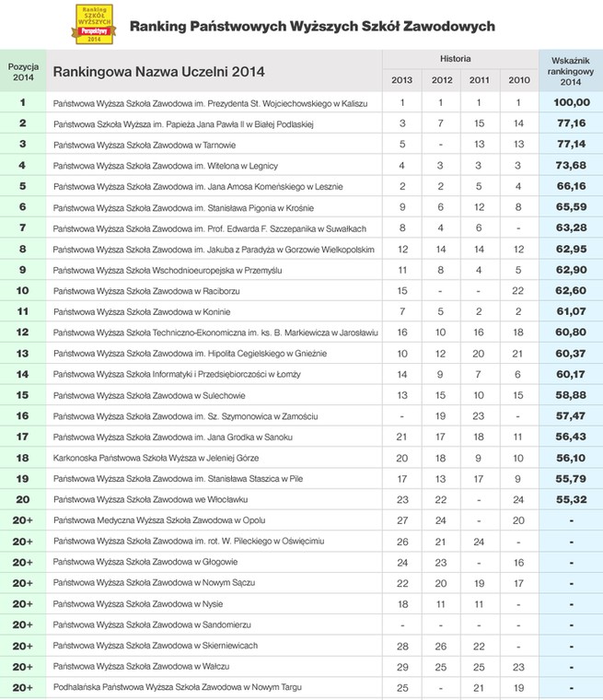Click the title Ranking Państwowych Wyższych Szkół Zawodowych
The height and width of the screenshot is (700, 603).
click(312, 27)
